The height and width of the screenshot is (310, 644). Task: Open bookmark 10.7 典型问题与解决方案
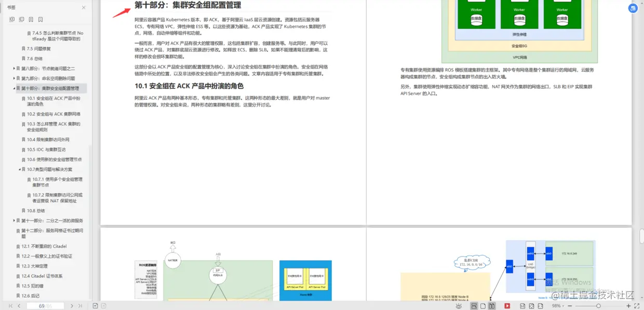tap(49, 169)
